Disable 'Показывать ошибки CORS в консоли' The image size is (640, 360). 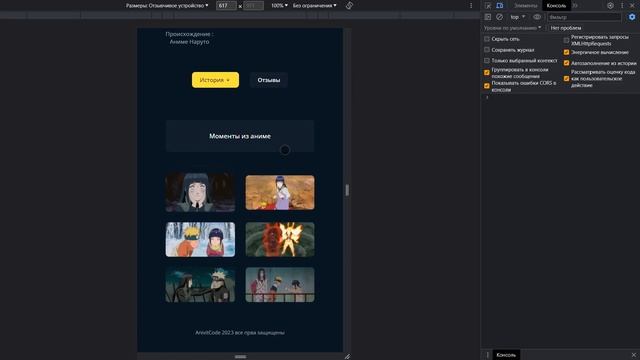click(487, 86)
